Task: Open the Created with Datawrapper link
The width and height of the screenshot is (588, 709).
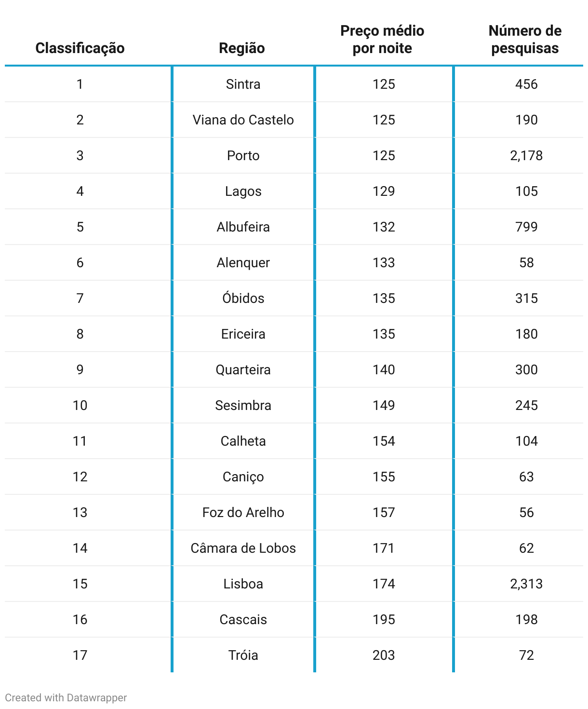Action: pyautogui.click(x=66, y=697)
